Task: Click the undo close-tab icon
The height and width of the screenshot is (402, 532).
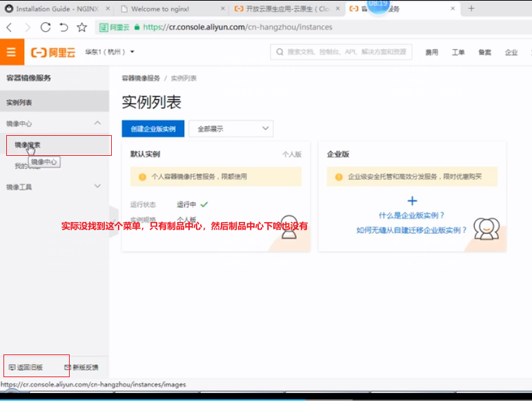Action: pyautogui.click(x=63, y=27)
